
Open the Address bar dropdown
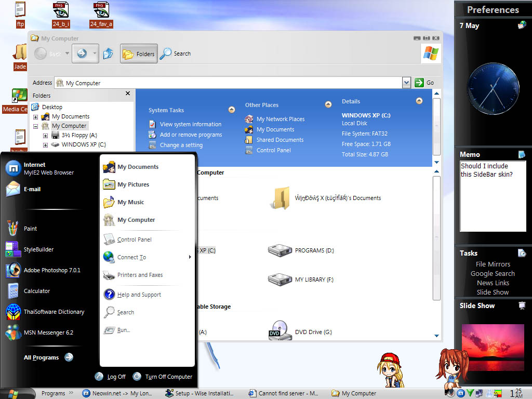[x=406, y=83]
